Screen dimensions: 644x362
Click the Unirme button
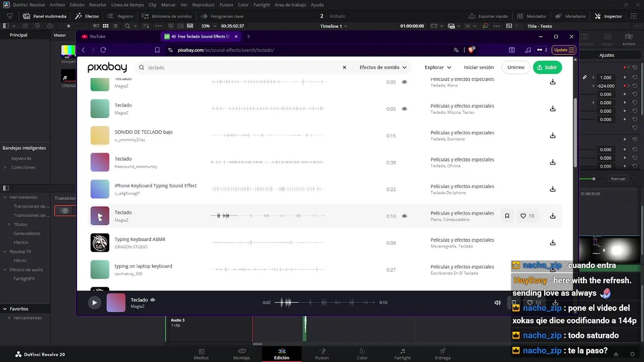(516, 67)
